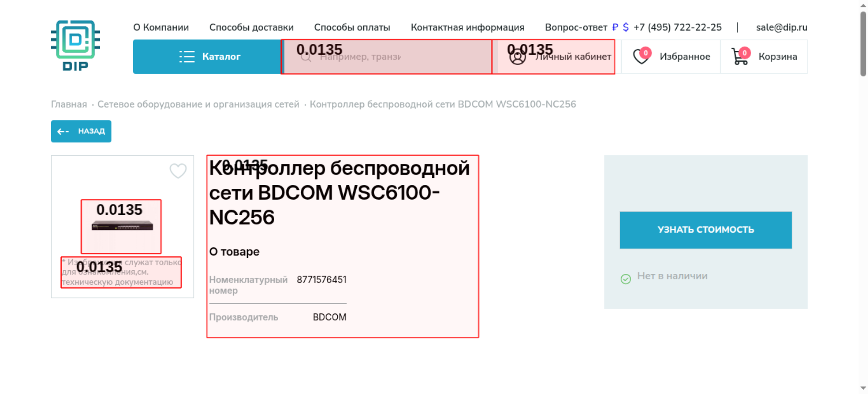Screen dimensions: 868x394
Task: Open the Корзина cart icon
Action: coord(740,56)
